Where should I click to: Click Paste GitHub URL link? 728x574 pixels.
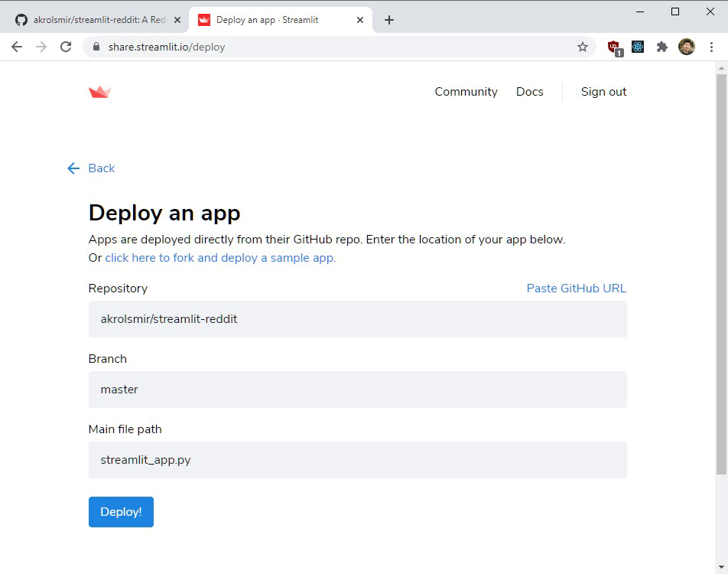tap(576, 289)
